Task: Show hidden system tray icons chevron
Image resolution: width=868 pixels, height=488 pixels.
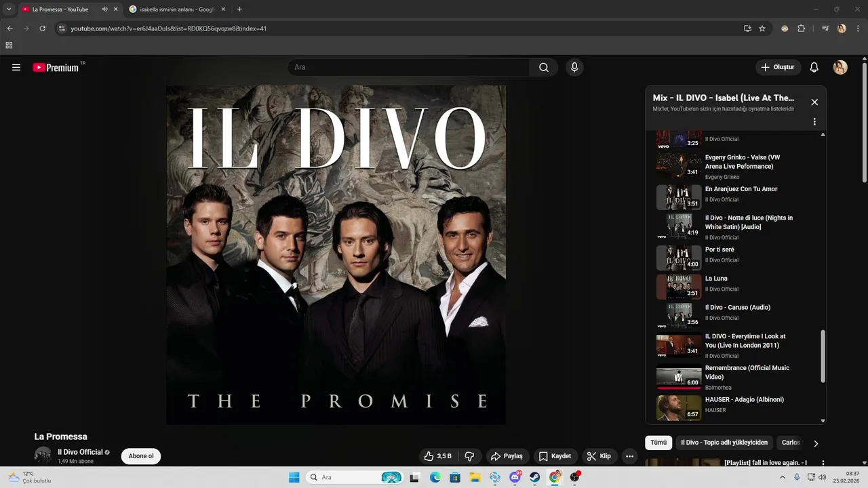Action: tap(784, 477)
